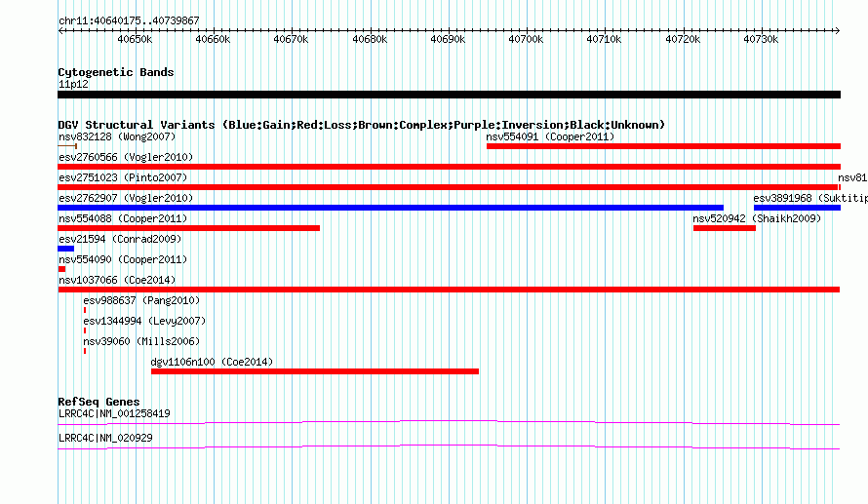
Task: Click the chr11:40640175..40739867 coordinate label
Action: [129, 20]
